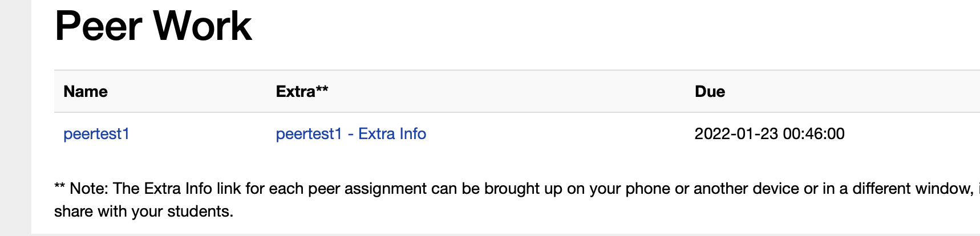Click the double asterisks after Extra header
Image resolution: width=980 pixels, height=236 pixels.
[x=322, y=89]
